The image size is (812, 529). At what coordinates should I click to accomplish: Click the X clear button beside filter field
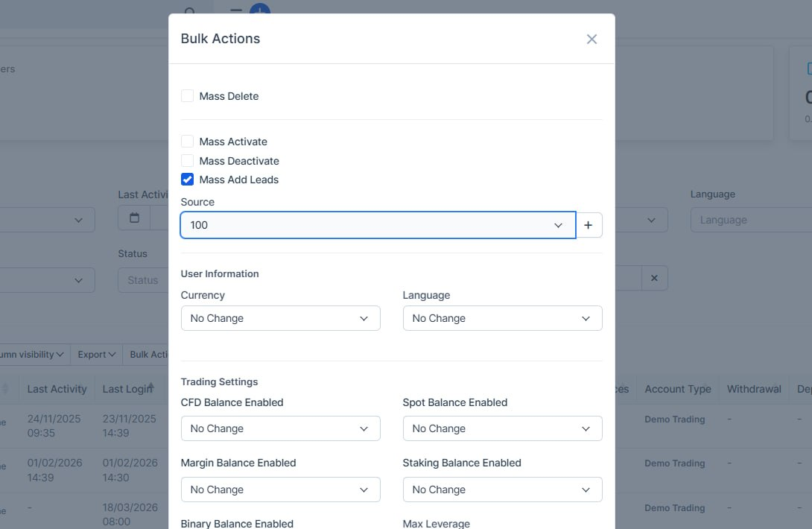coord(654,278)
